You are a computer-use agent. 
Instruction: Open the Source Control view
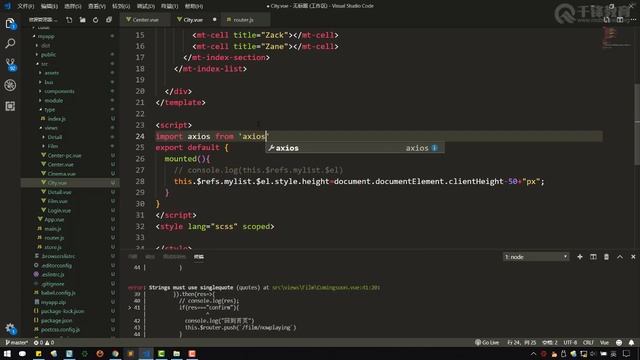click(x=11, y=64)
